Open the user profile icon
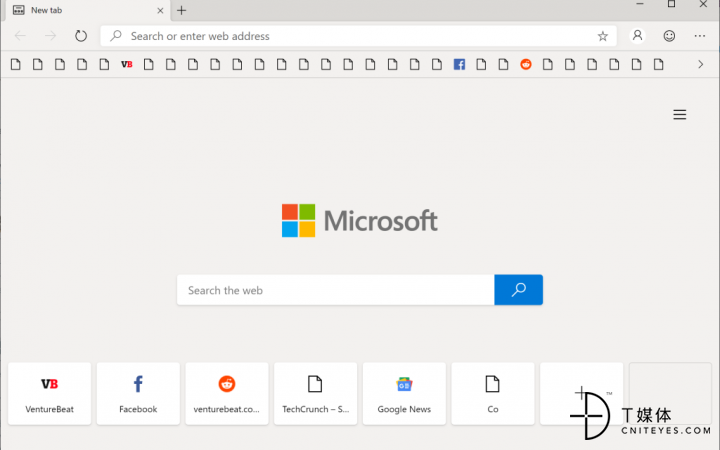Viewport: 720px width, 450px height. pyautogui.click(x=637, y=35)
